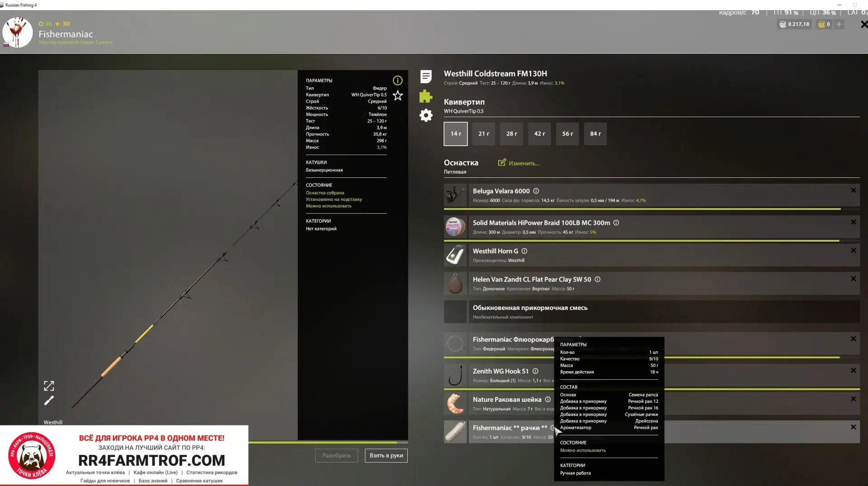Select the 14 г quivertip option

456,134
